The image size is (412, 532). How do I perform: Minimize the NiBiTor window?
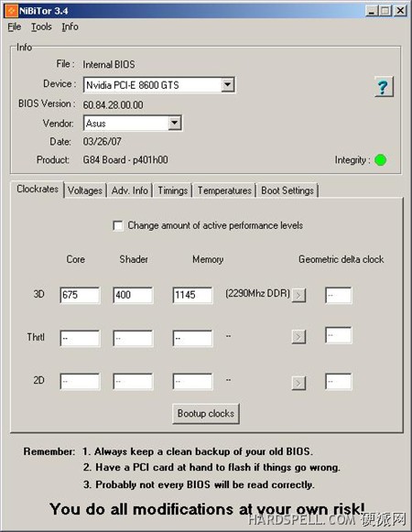tap(372, 11)
